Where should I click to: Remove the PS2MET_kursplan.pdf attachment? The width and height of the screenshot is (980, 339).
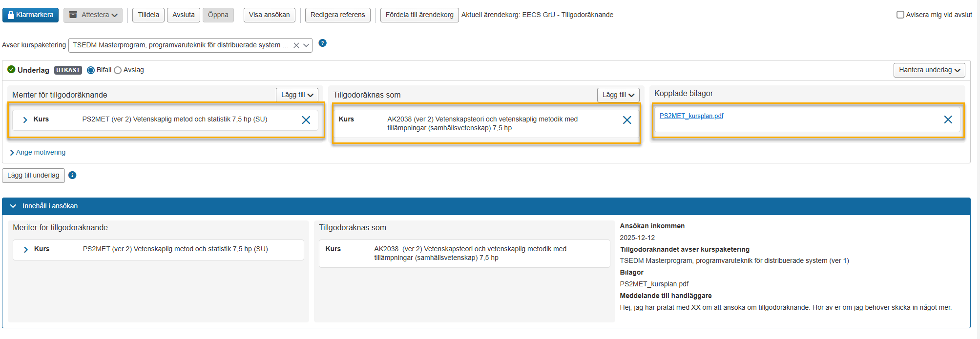pyautogui.click(x=948, y=120)
